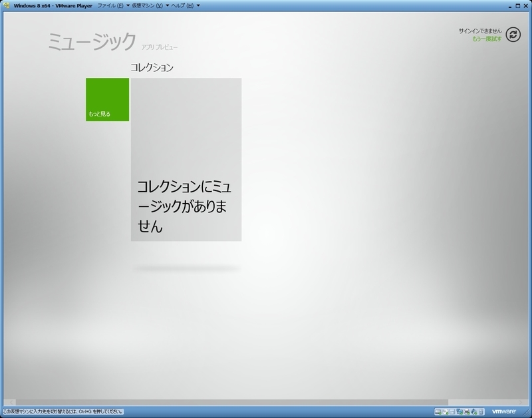Minimize the VMware Player window
The width and height of the screenshot is (532, 418).
click(x=510, y=6)
